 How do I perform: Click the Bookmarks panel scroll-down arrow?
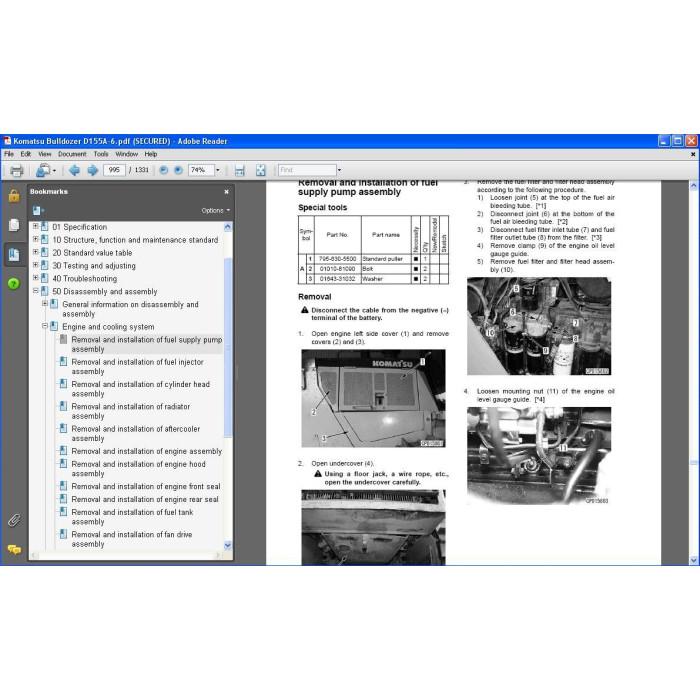point(228,545)
